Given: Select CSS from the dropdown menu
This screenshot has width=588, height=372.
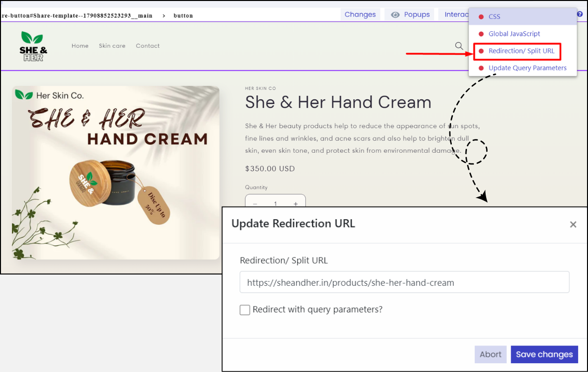Looking at the screenshot, I should point(522,17).
